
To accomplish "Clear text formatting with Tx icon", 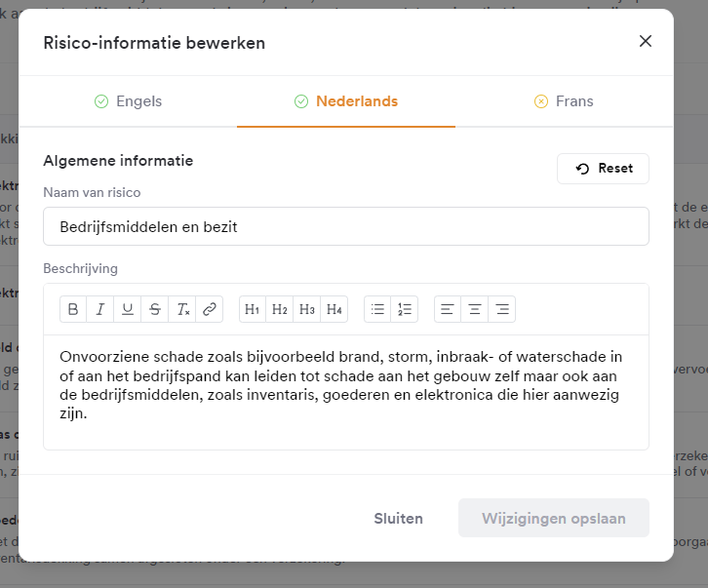I will [x=182, y=309].
